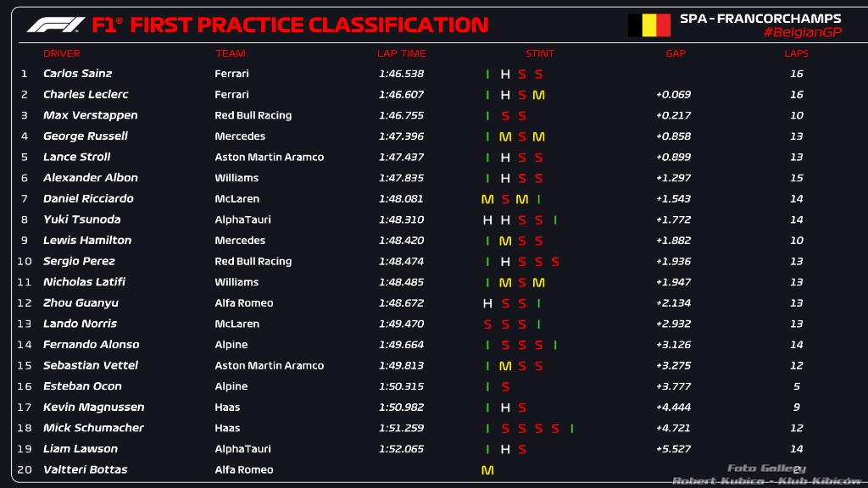Click the Foto Gallery watermark text
Image resolution: width=868 pixels, height=488 pixels.
tap(766, 469)
